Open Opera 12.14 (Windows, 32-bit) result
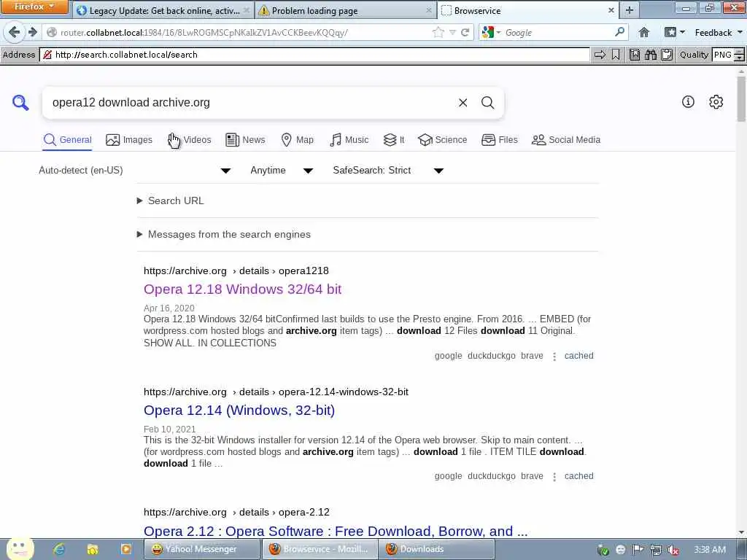 [x=239, y=410]
